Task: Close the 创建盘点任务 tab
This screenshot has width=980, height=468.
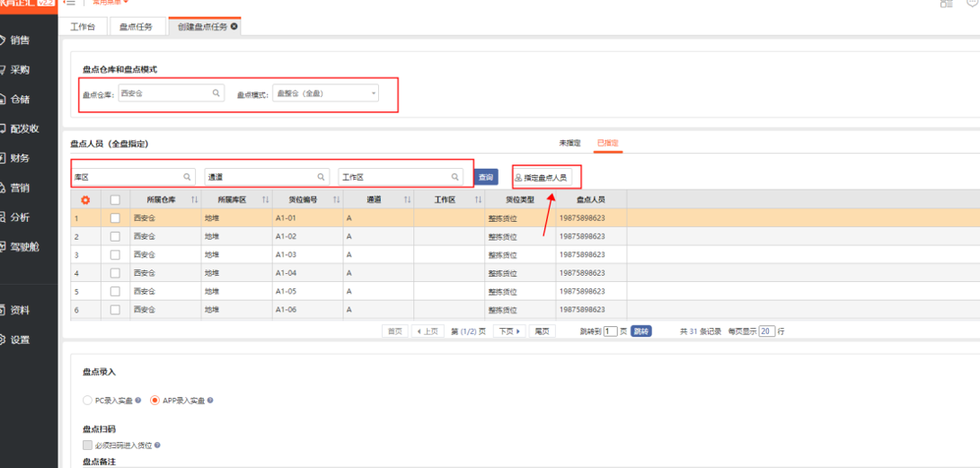Action: pos(234,27)
